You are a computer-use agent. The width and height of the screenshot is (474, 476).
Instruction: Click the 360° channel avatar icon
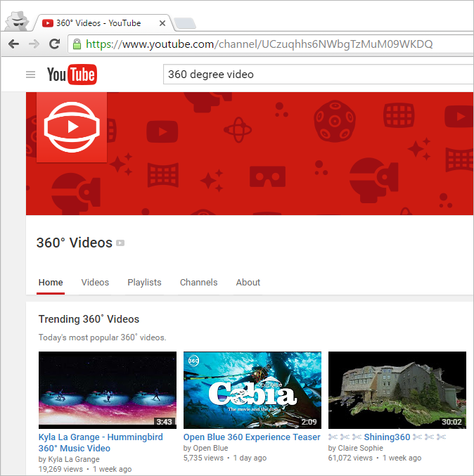tap(72, 127)
